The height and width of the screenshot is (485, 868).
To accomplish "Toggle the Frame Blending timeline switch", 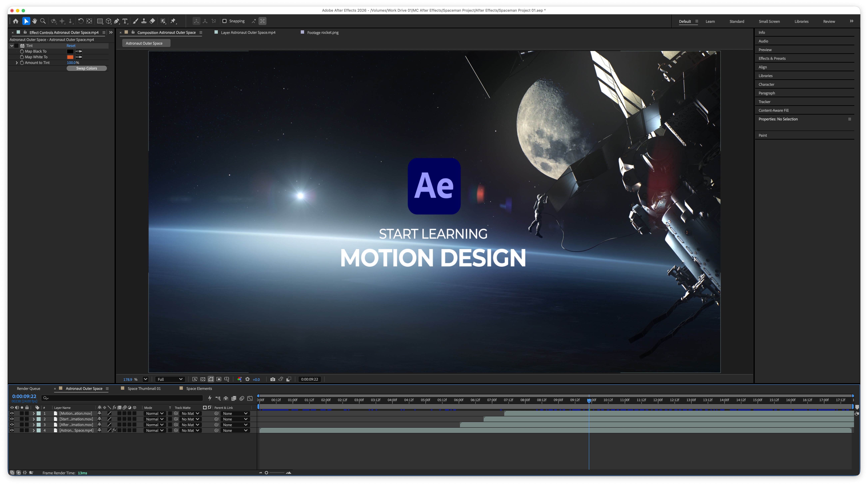I will [234, 398].
